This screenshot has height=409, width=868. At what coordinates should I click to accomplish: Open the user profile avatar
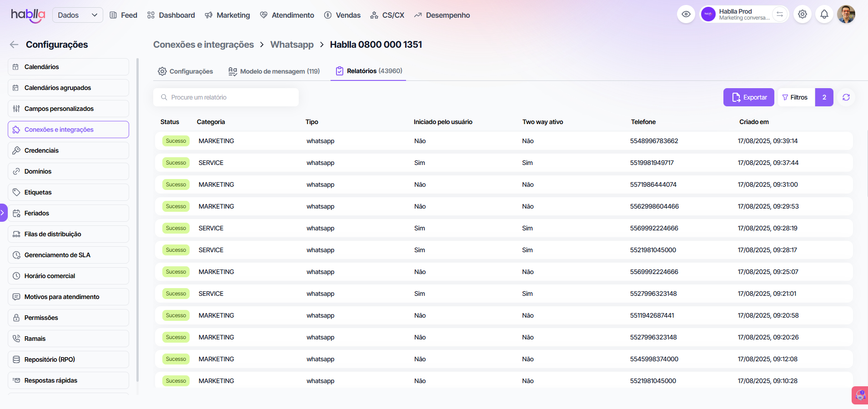846,15
